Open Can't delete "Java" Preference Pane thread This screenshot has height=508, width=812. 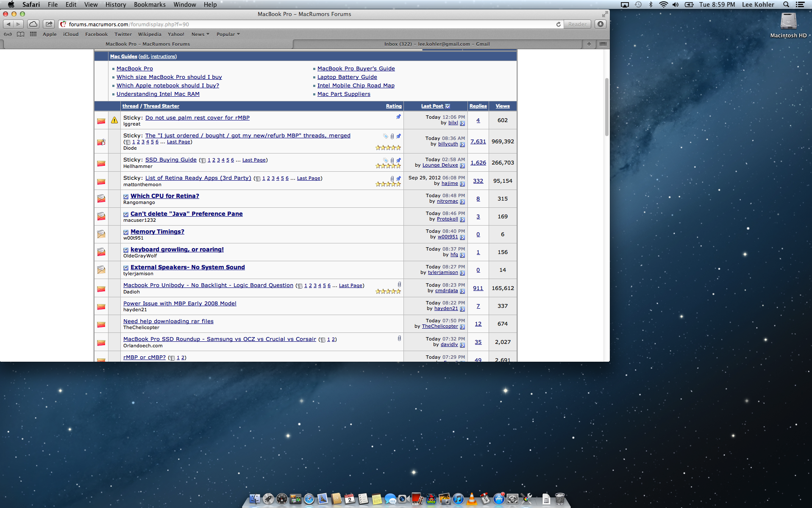(x=186, y=214)
